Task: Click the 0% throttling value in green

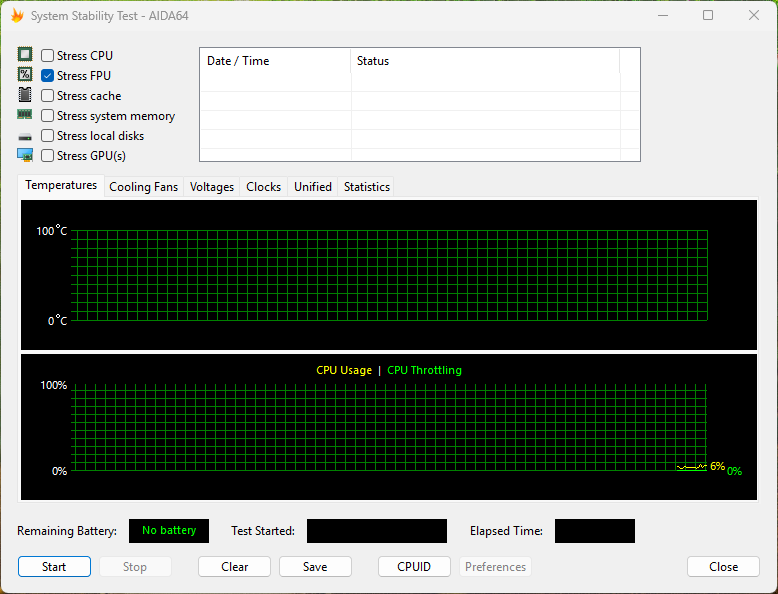Action: pyautogui.click(x=734, y=471)
